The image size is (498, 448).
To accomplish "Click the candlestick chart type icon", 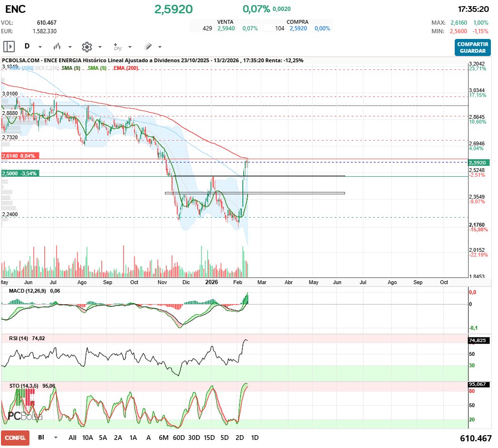I will [x=57, y=47].
